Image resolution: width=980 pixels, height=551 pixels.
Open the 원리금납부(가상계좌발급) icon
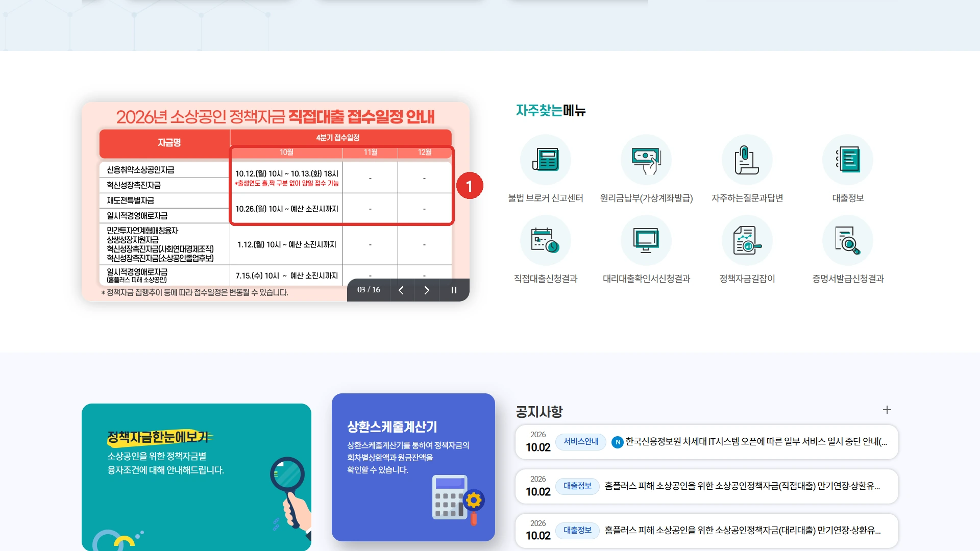pos(646,160)
